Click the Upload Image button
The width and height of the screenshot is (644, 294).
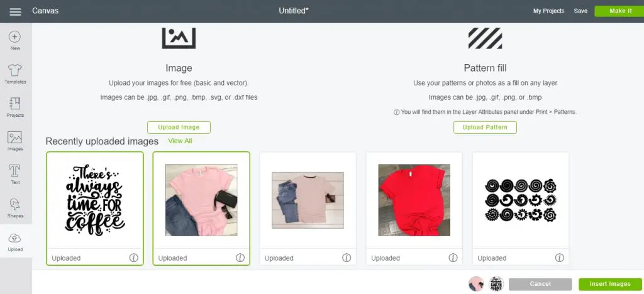179,127
